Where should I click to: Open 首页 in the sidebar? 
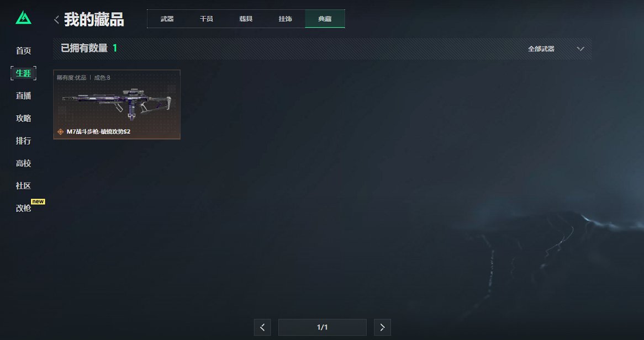coord(23,51)
